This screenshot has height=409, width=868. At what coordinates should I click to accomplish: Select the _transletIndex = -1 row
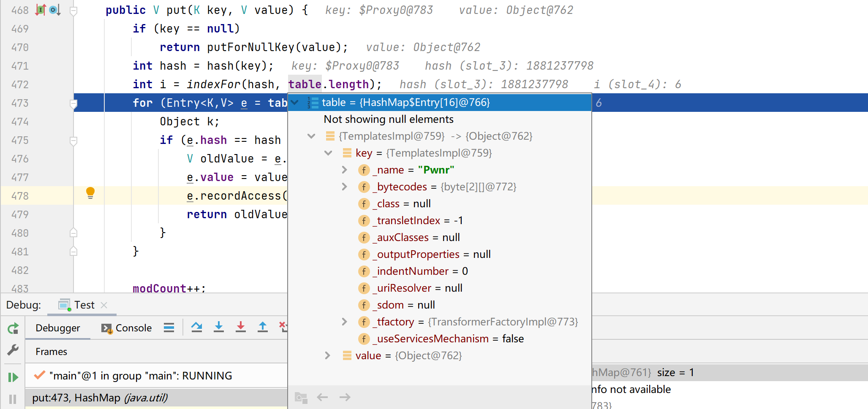(x=439, y=221)
